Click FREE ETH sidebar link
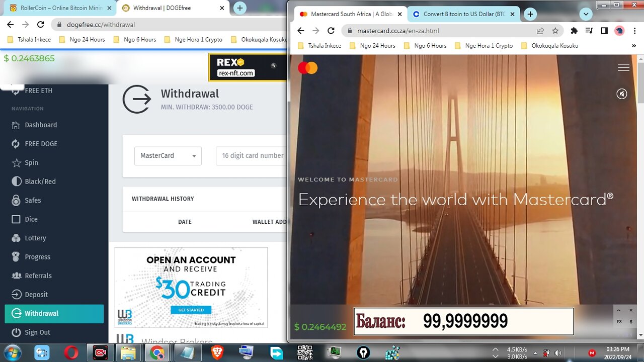Viewport: 644px width, 362px height. tap(38, 90)
